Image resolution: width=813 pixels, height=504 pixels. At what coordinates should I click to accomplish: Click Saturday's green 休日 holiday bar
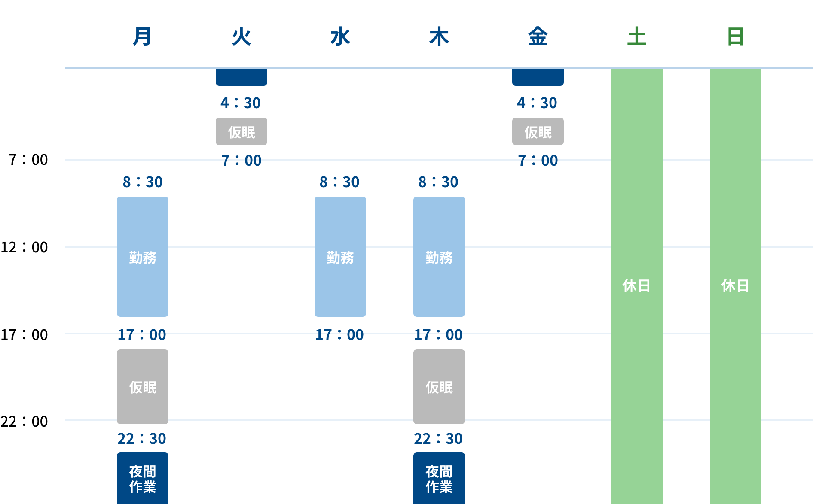click(x=637, y=286)
